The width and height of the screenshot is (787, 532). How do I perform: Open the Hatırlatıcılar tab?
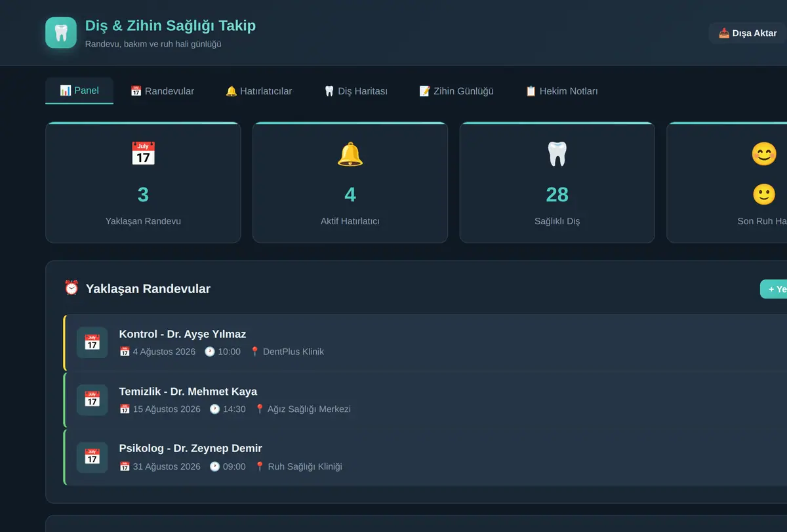pos(258,91)
